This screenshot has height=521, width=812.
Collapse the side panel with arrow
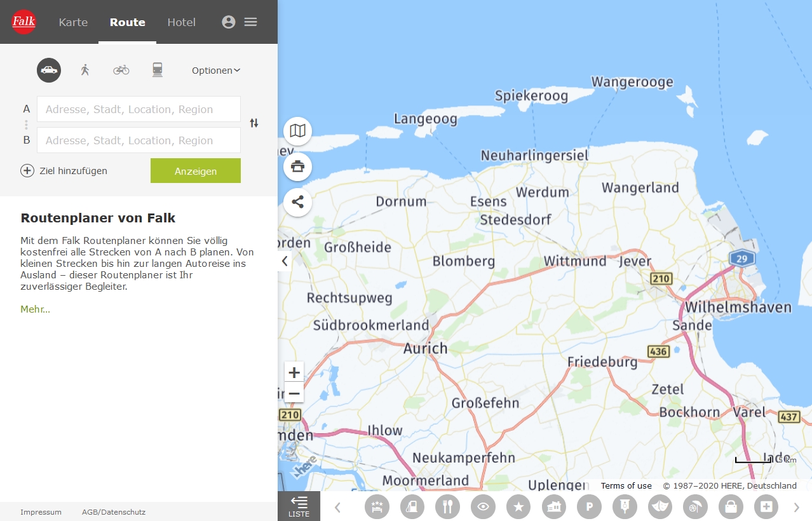tap(285, 260)
